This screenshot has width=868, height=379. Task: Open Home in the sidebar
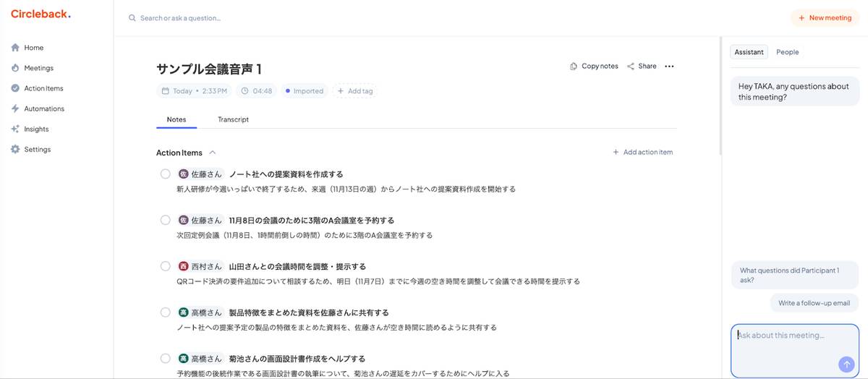click(33, 48)
